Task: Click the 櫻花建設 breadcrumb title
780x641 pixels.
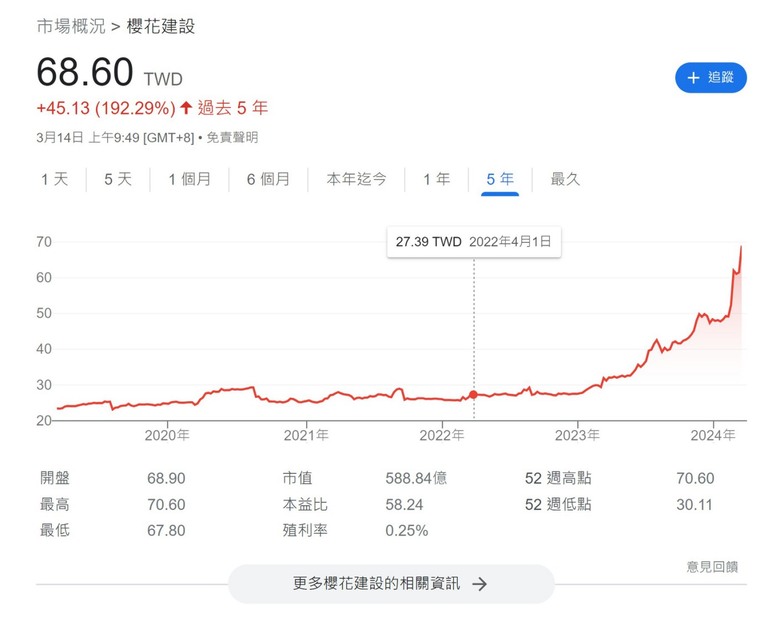Action: 161,26
